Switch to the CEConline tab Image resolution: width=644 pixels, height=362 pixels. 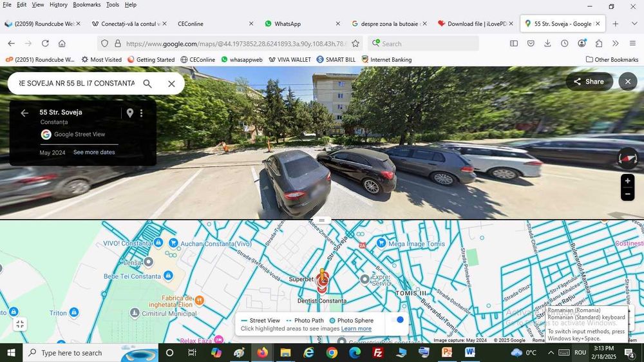(x=214, y=24)
